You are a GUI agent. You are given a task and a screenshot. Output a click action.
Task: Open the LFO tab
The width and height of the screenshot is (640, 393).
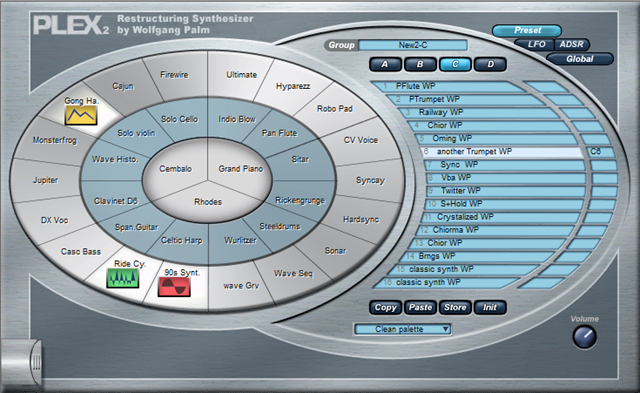coord(536,44)
